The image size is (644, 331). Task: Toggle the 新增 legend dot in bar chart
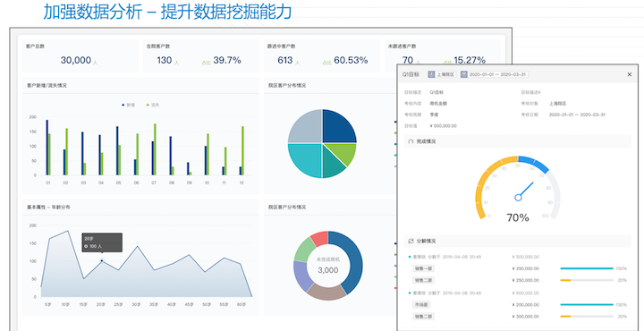coord(123,106)
